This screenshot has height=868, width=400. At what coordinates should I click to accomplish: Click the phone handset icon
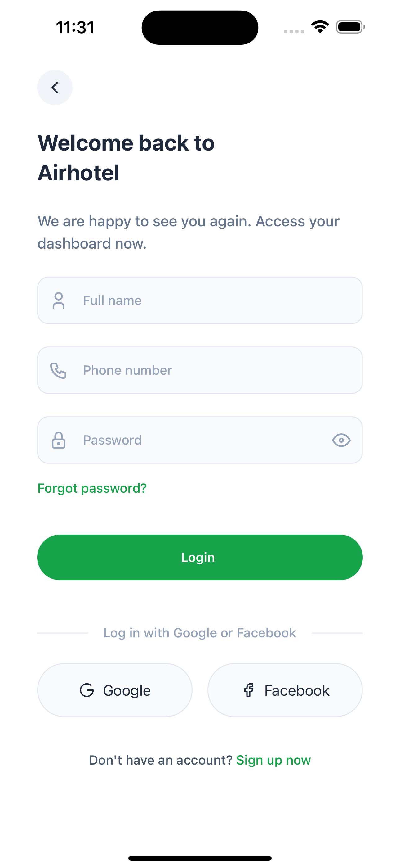click(59, 370)
